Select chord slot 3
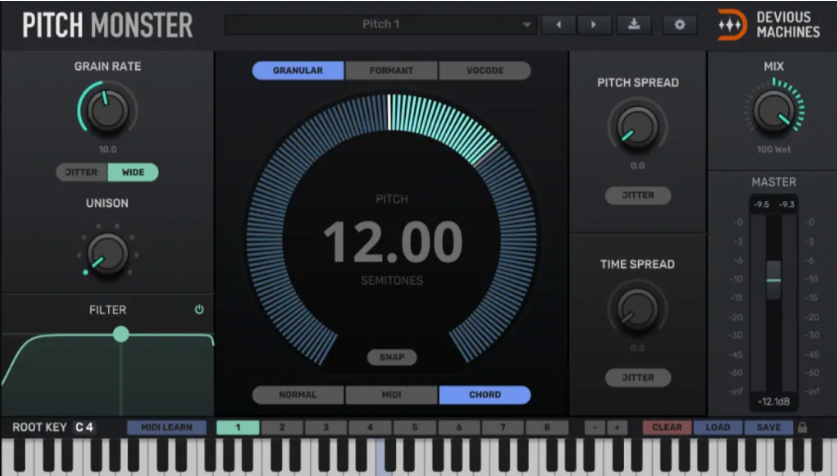 (326, 427)
